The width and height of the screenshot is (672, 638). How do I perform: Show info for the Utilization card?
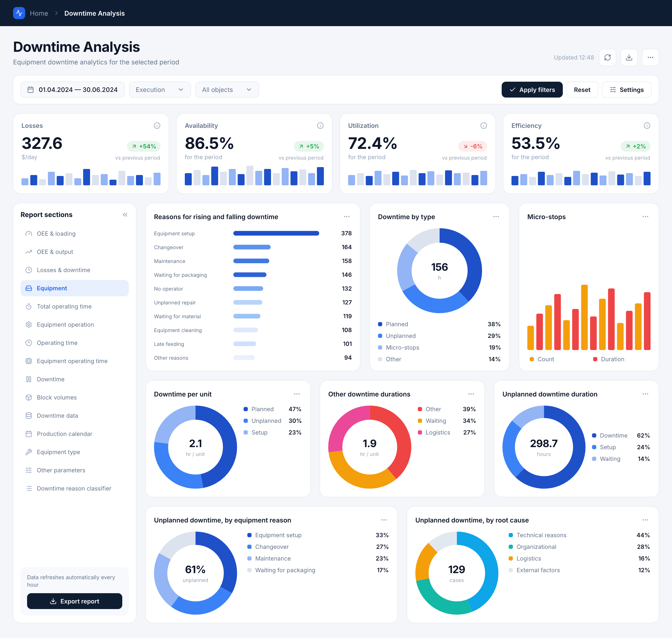point(483,126)
